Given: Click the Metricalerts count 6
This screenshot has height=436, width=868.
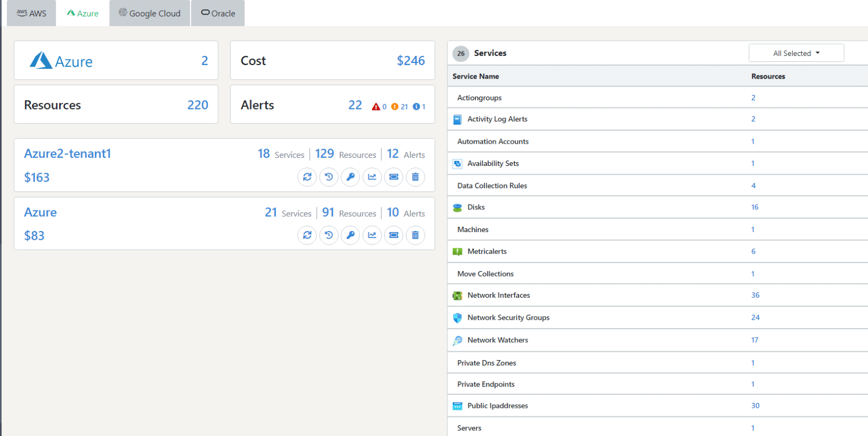Looking at the screenshot, I should (753, 251).
